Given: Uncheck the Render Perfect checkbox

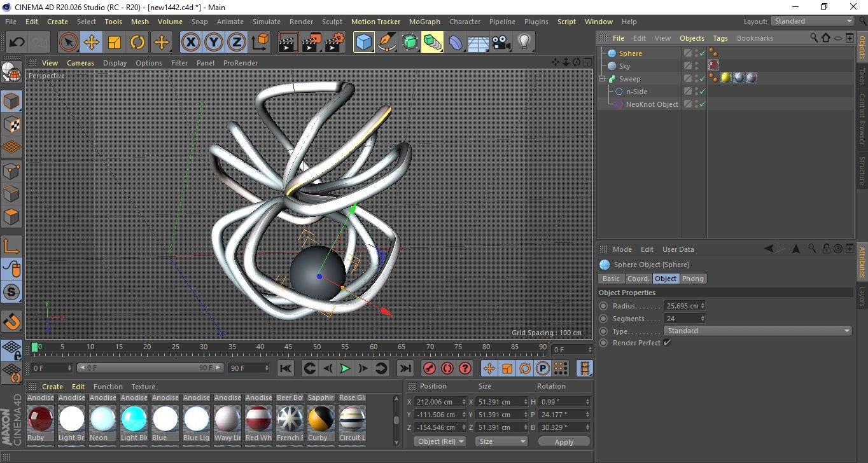Looking at the screenshot, I should click(x=667, y=343).
